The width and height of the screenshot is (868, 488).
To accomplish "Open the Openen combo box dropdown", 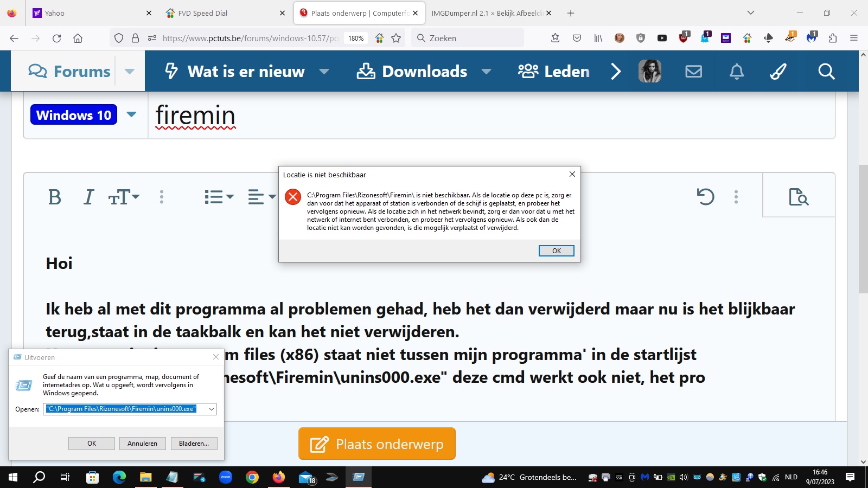I will (211, 409).
